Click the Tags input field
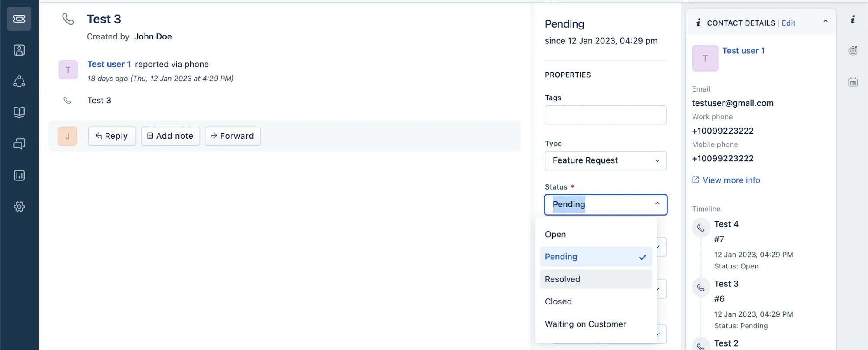This screenshot has width=868, height=350. [x=606, y=115]
